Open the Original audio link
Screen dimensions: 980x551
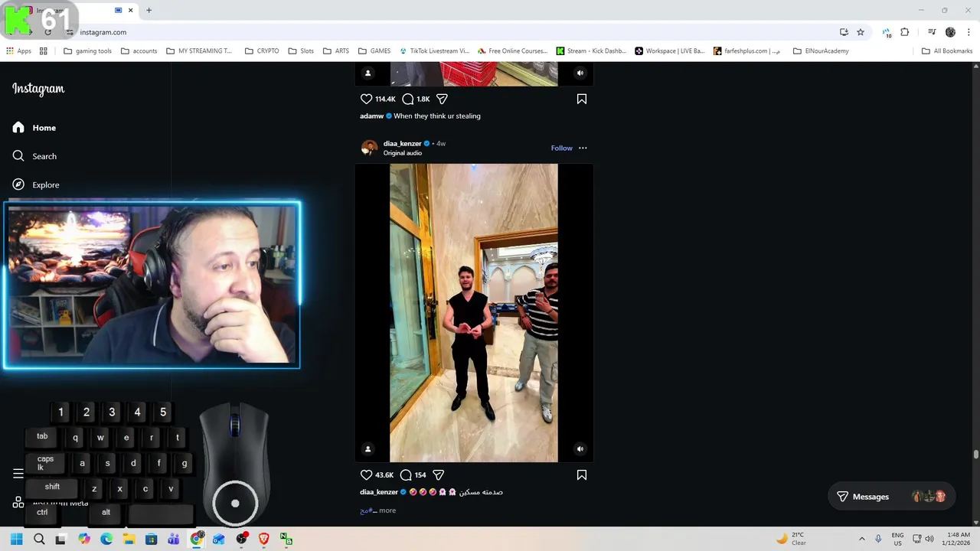(x=402, y=153)
